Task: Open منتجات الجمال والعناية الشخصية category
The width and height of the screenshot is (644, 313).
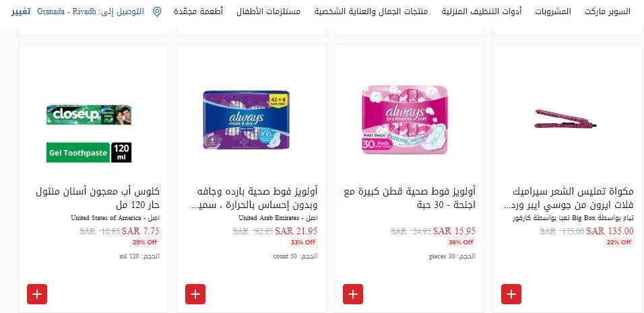Action: [371, 11]
